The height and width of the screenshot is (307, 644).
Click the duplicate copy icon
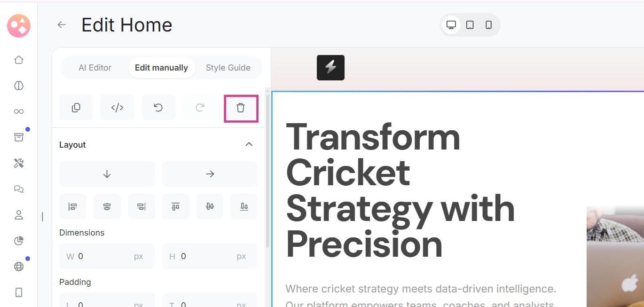point(76,108)
